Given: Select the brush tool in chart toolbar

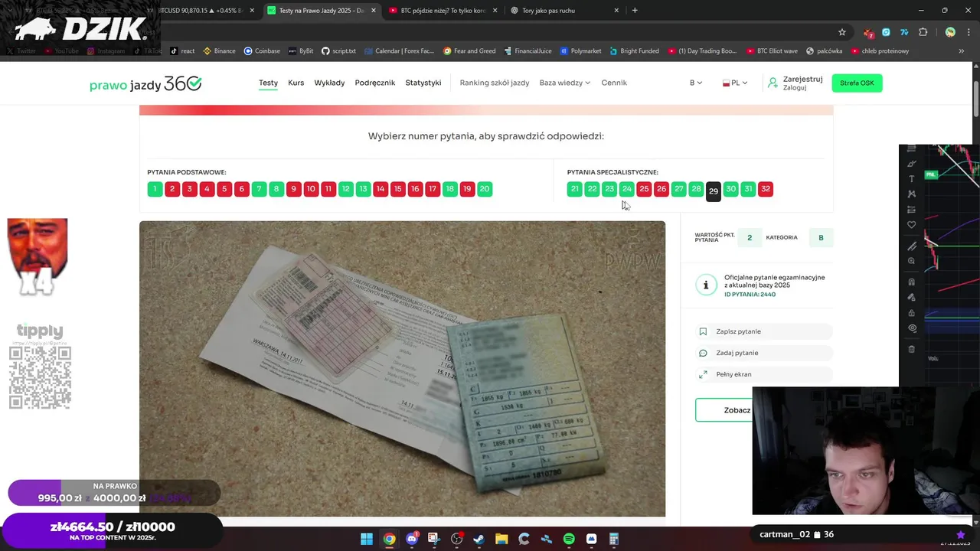Looking at the screenshot, I should (911, 164).
